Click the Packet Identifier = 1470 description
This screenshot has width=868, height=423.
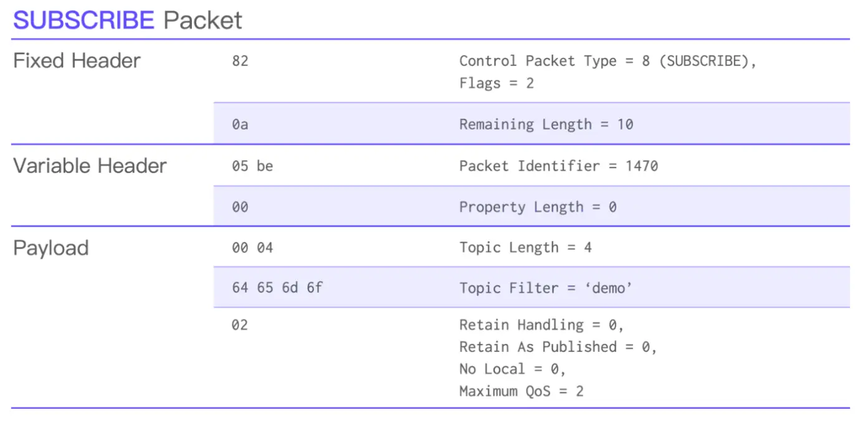[559, 166]
